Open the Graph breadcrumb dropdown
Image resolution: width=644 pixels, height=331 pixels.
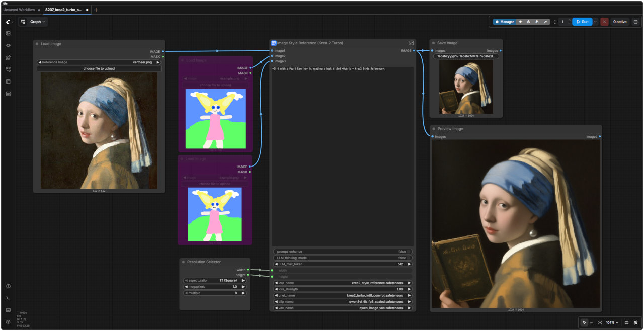pyautogui.click(x=38, y=22)
